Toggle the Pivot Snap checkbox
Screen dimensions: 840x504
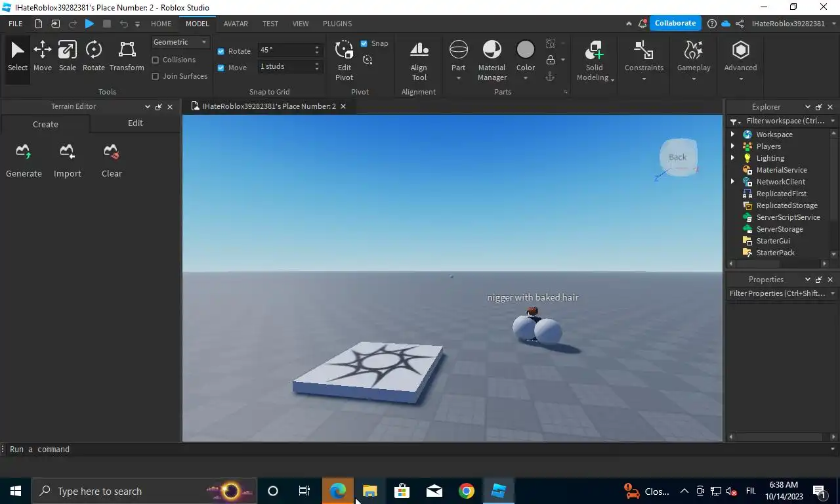(x=364, y=43)
